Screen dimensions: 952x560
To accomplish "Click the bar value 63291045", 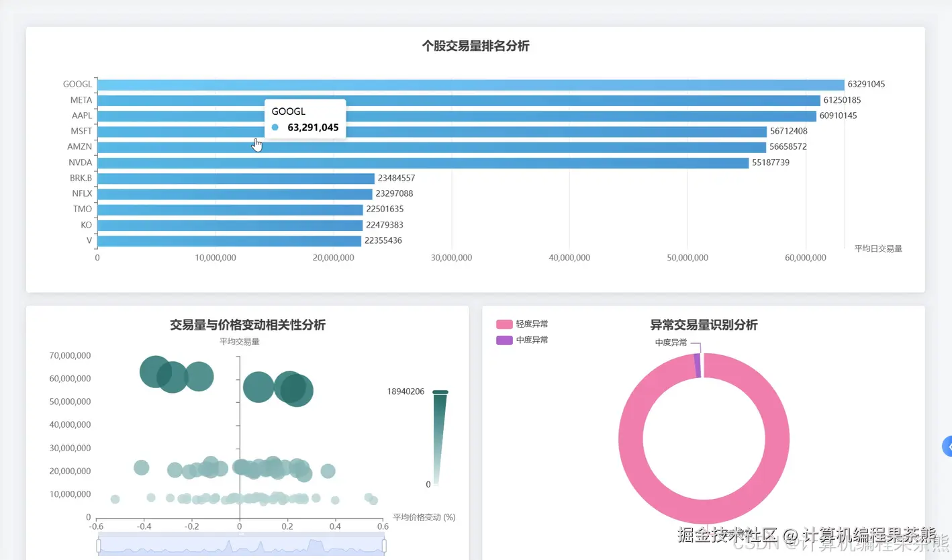I will click(x=866, y=85).
